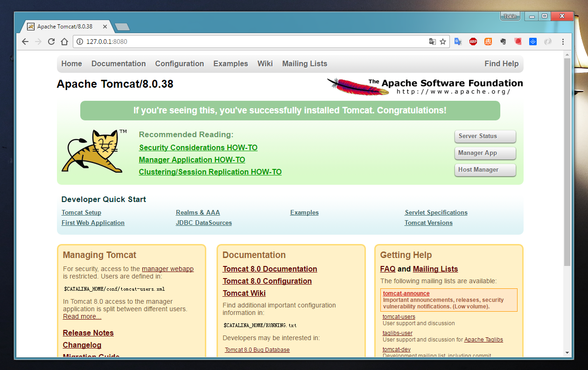
Task: Follow the Security Considerations HOW-TO link
Action: pos(198,147)
